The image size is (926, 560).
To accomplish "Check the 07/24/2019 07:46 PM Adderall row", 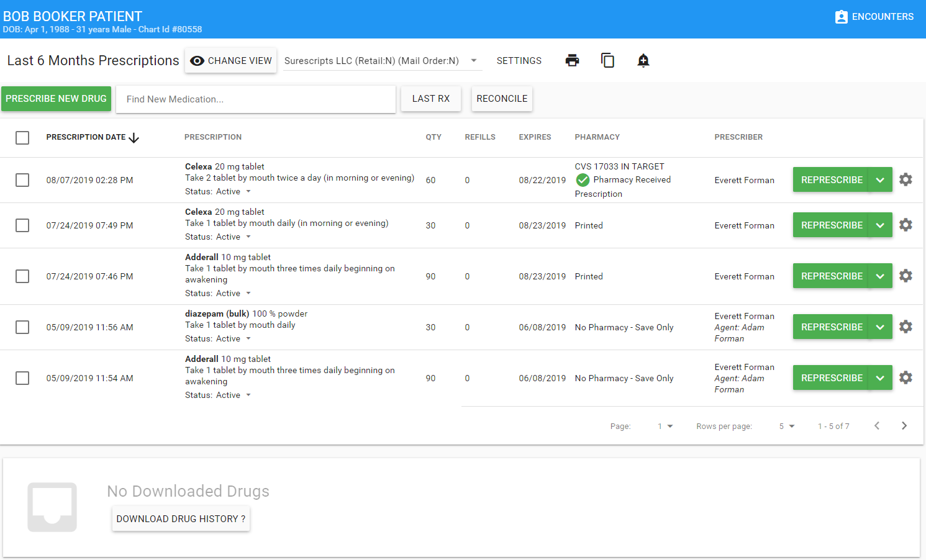I will (x=22, y=276).
